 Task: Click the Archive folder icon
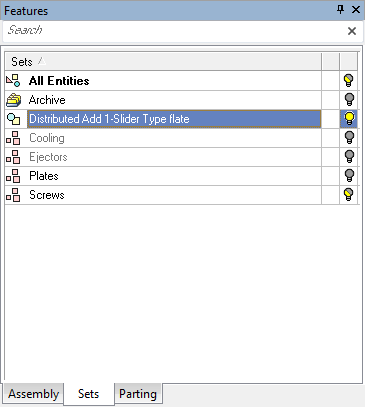tap(13, 100)
